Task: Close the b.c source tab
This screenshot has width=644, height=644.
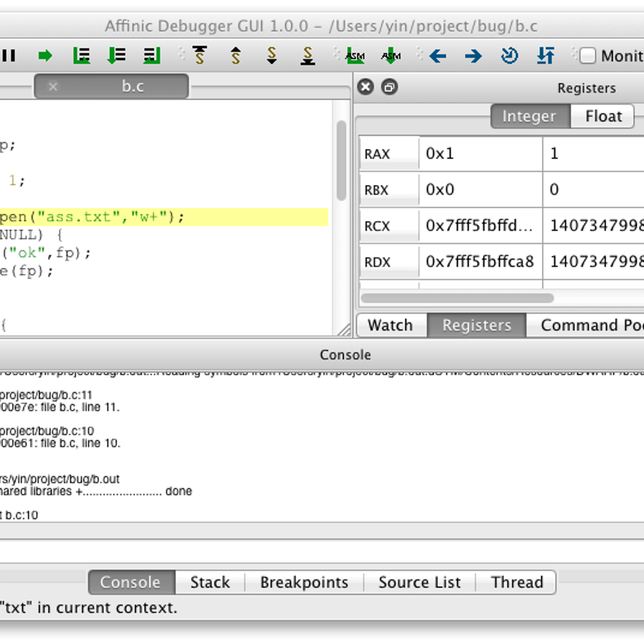Action: [53, 86]
